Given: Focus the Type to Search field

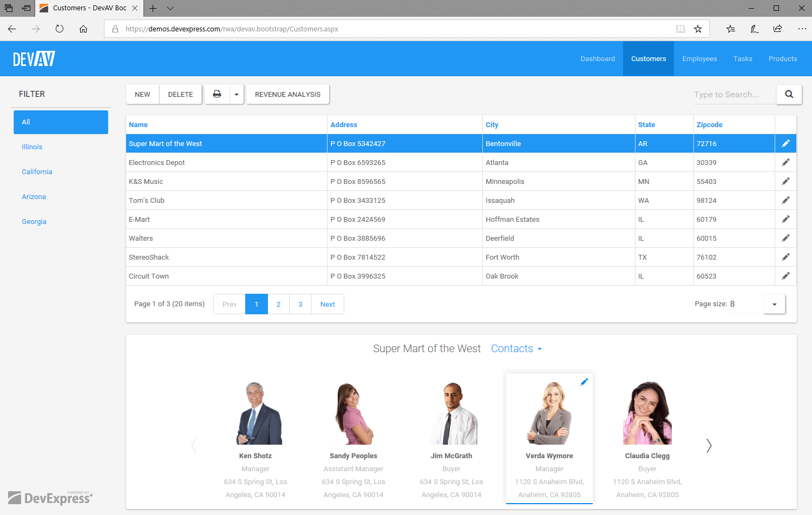Looking at the screenshot, I should [x=733, y=95].
